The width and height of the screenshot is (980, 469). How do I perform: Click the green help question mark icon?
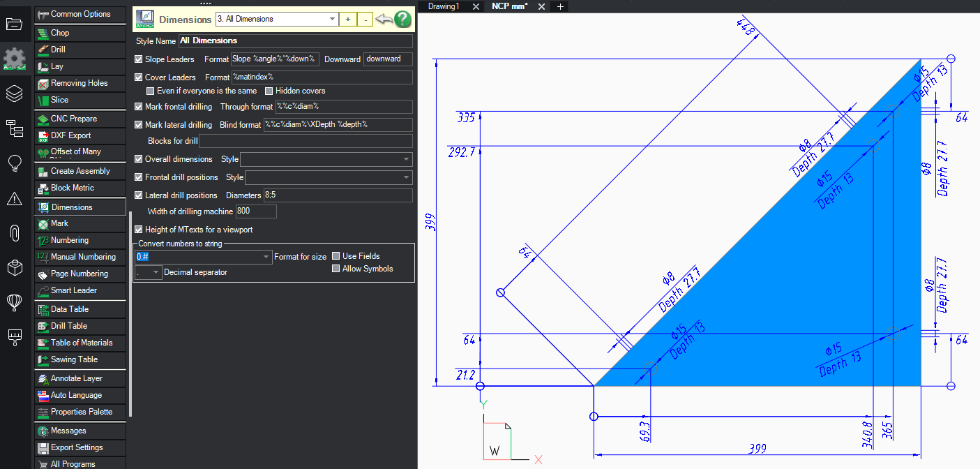pyautogui.click(x=402, y=20)
